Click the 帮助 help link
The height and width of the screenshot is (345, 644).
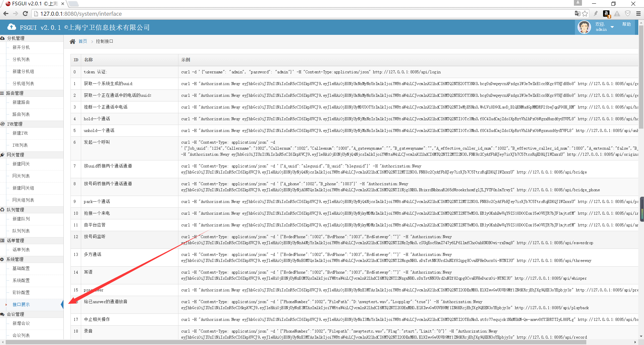tap(626, 24)
